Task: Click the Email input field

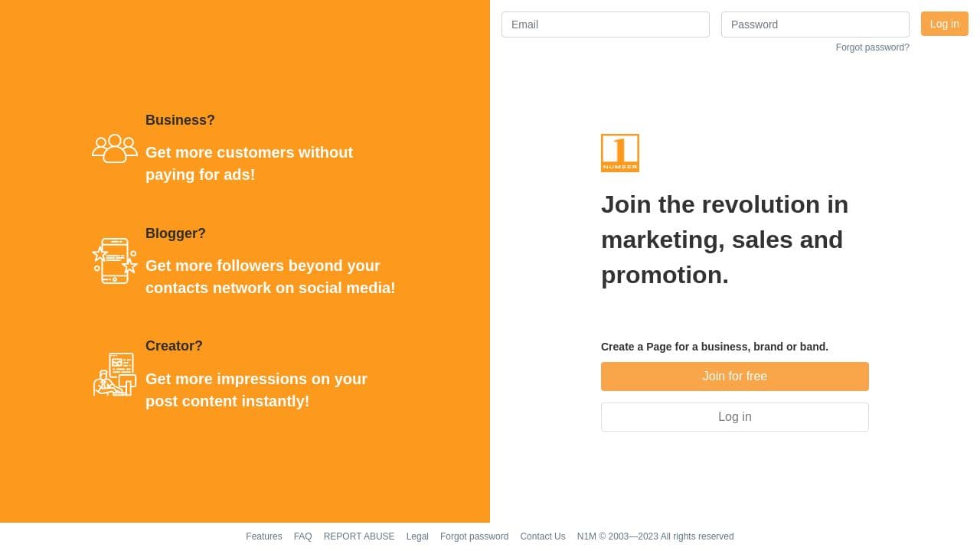Action: click(605, 24)
